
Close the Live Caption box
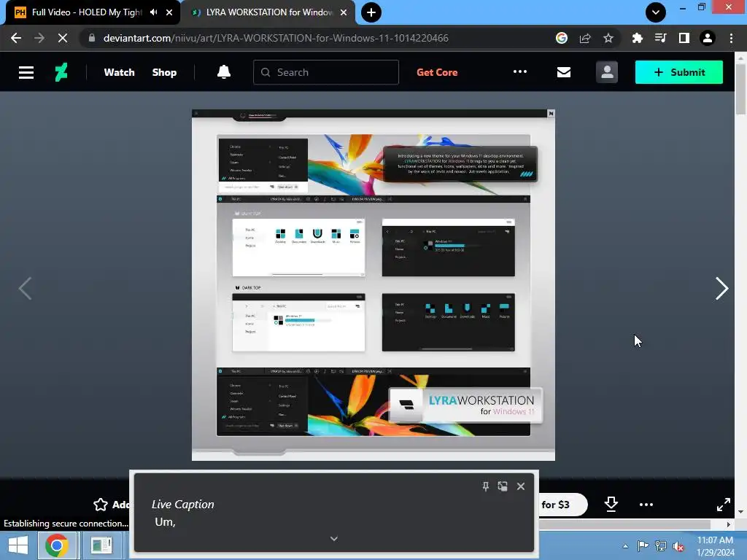521,486
